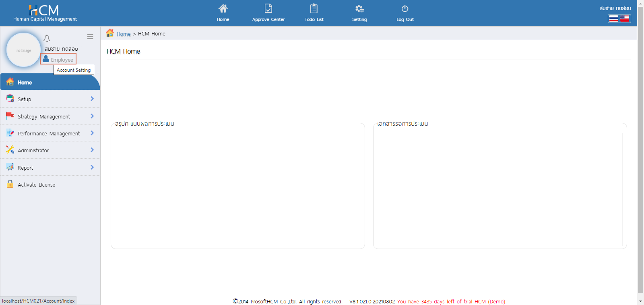Viewport: 644px width, 305px height.
Task: Click user name text in sidebar
Action: click(61, 49)
